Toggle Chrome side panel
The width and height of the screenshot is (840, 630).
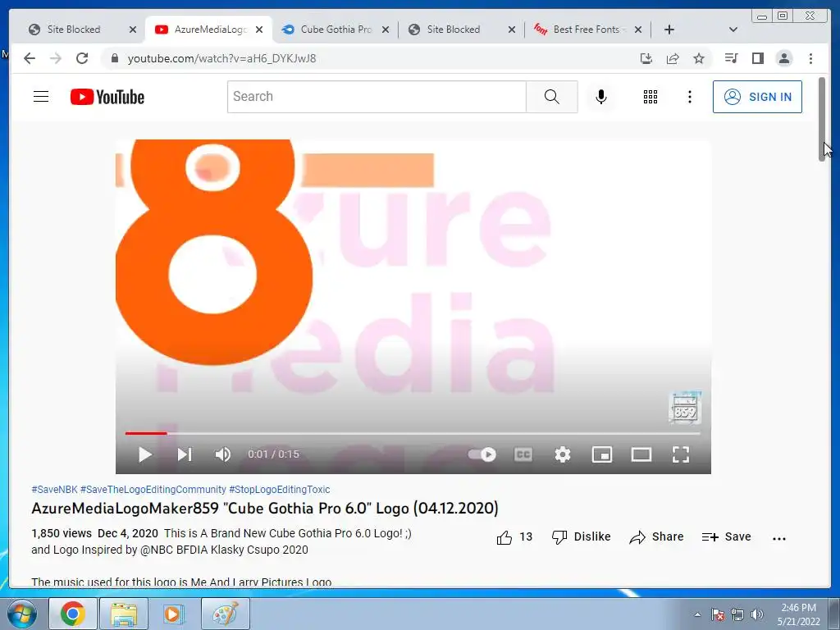click(757, 58)
